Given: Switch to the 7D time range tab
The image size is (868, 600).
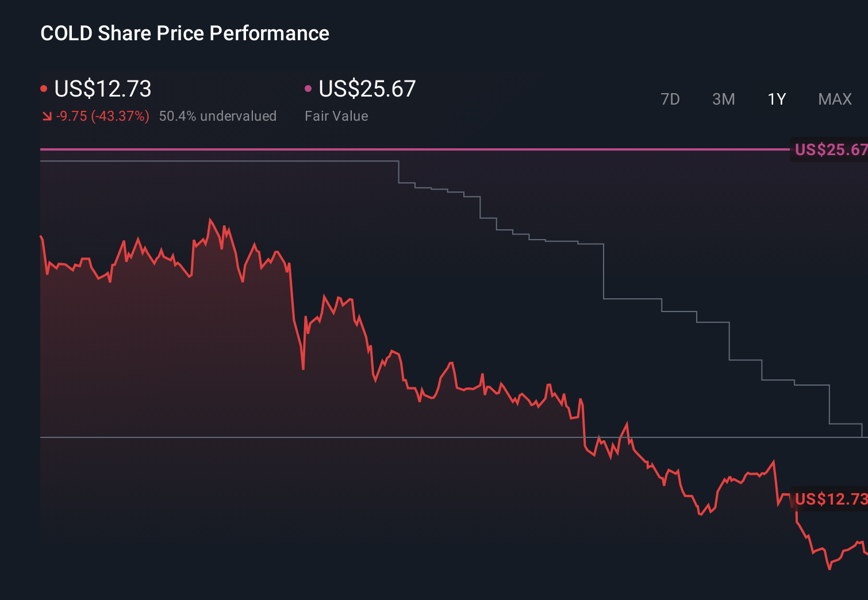Looking at the screenshot, I should [670, 99].
